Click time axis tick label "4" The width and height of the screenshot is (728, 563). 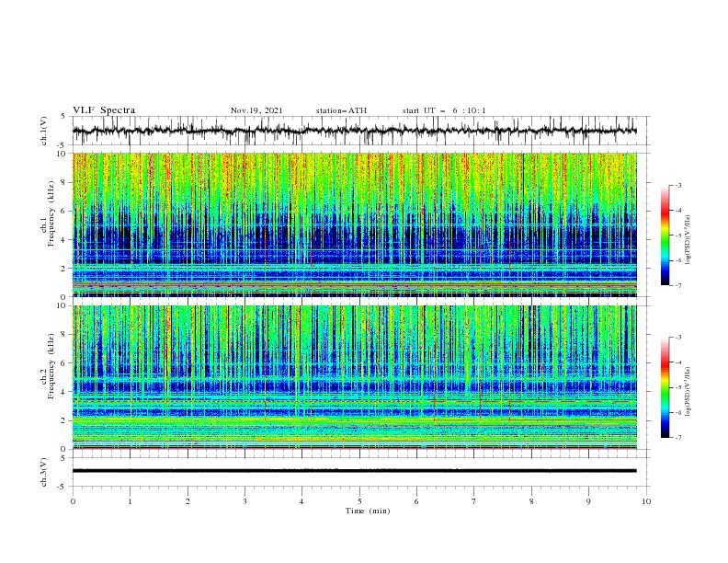pos(301,501)
